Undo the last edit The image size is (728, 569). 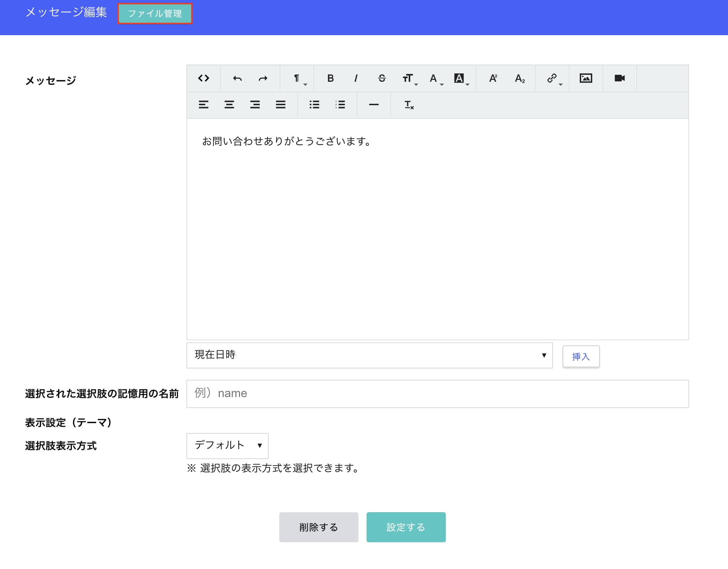(237, 78)
